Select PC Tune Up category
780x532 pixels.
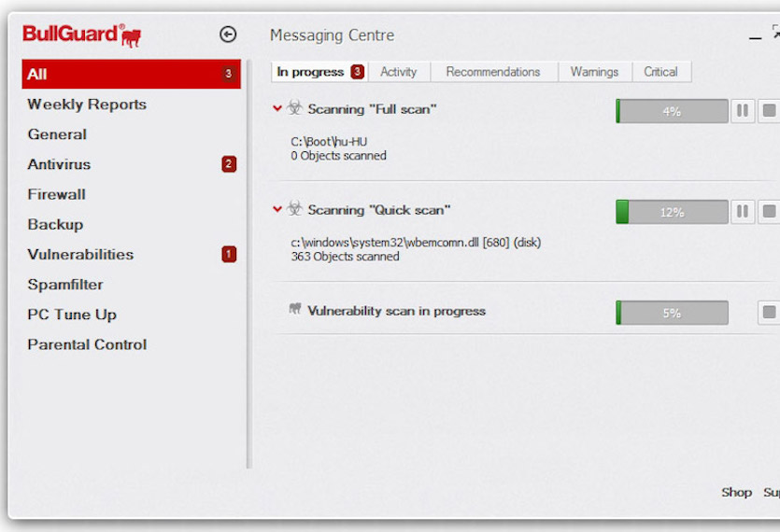(132, 315)
